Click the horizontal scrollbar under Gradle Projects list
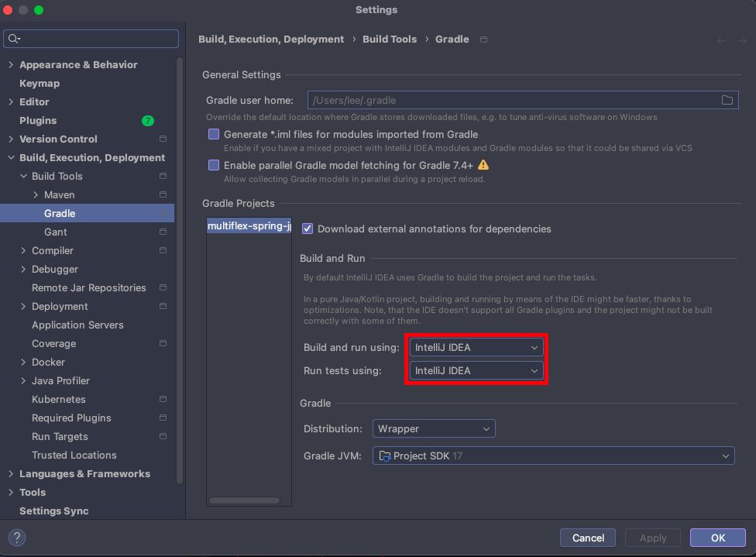Image resolution: width=756 pixels, height=557 pixels. point(244,500)
